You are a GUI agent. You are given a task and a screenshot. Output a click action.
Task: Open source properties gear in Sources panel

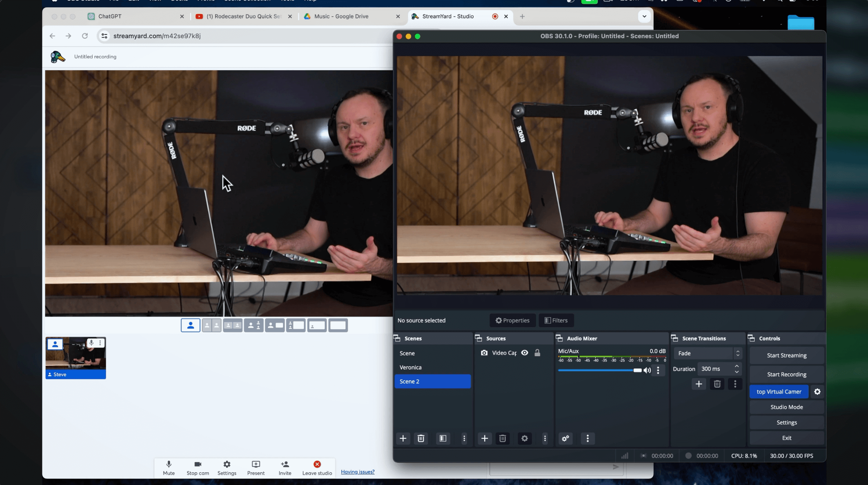[524, 438]
